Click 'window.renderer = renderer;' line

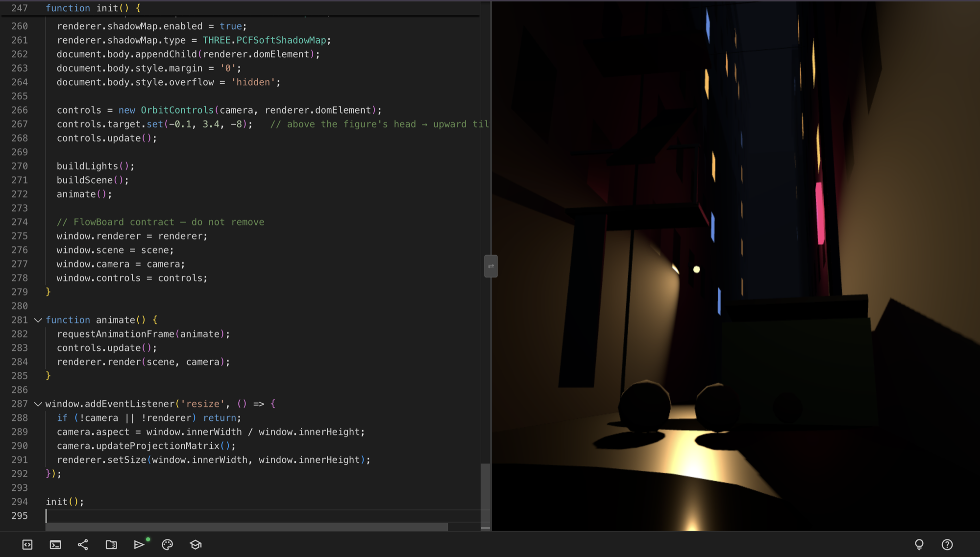pyautogui.click(x=132, y=236)
